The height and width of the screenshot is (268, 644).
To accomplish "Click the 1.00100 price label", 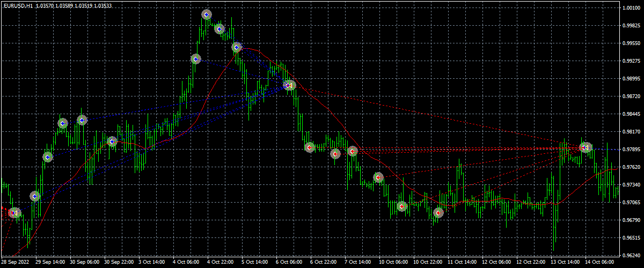I will pos(631,8).
